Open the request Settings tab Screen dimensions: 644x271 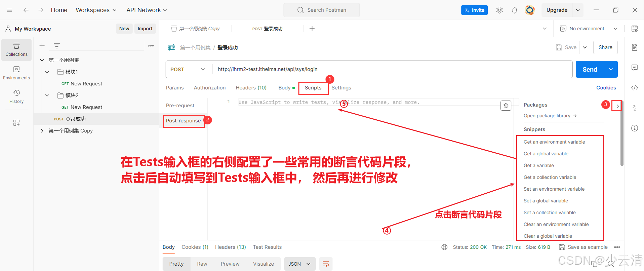[341, 88]
